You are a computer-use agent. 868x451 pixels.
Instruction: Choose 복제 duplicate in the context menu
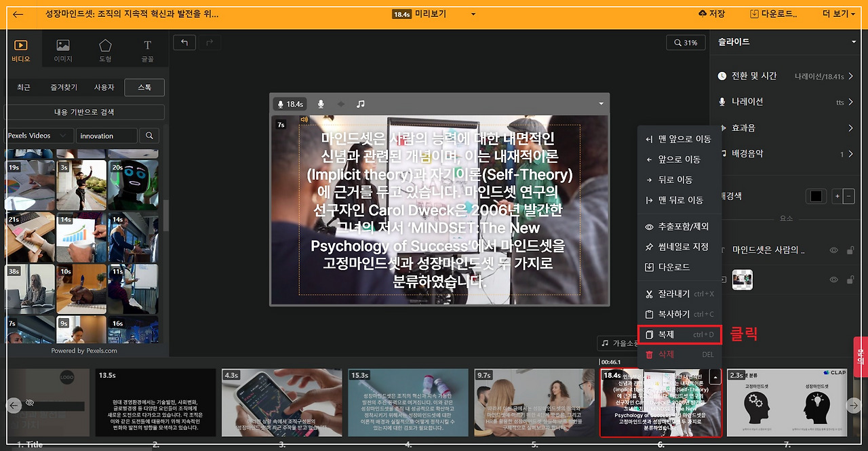[679, 335]
